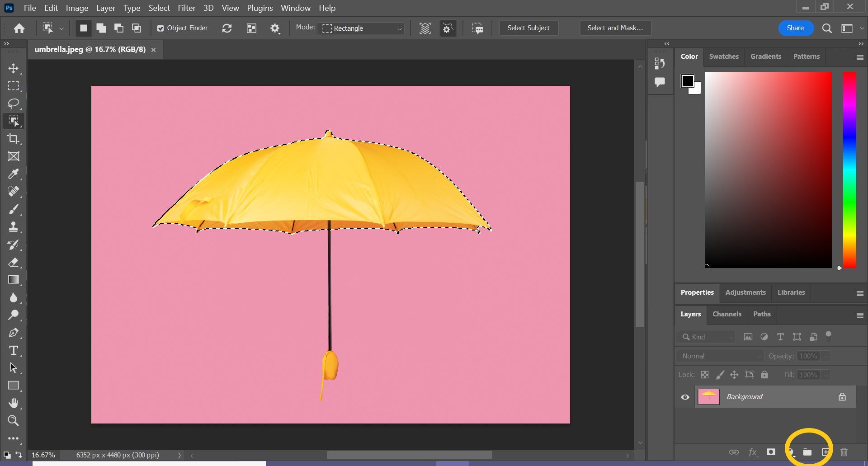868x466 pixels.
Task: Select the Rectangular Marquee tool
Action: coord(14,86)
